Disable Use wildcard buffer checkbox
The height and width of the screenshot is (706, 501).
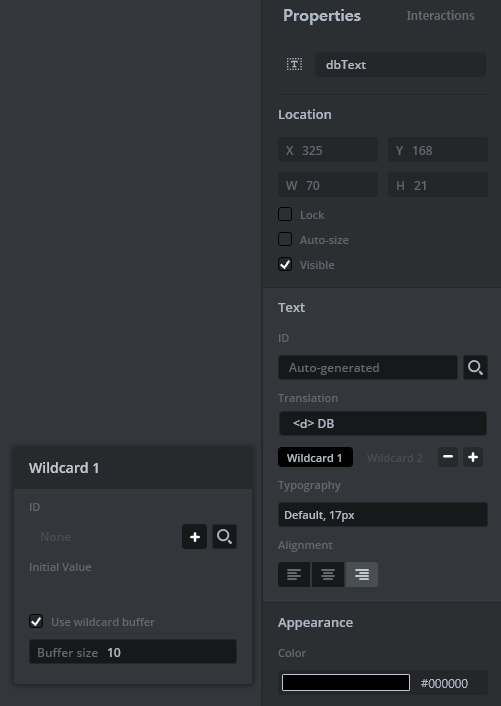click(36, 621)
